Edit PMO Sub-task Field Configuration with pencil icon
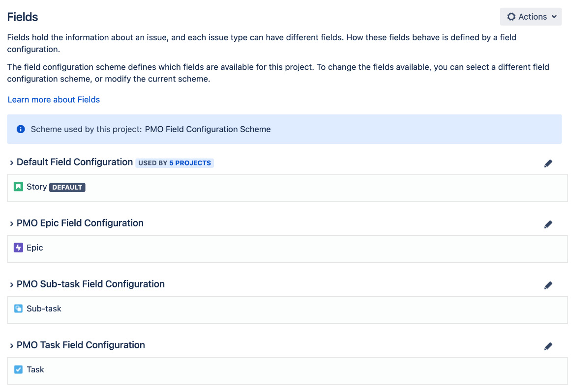Viewport: 572px width, 392px height. 548,285
